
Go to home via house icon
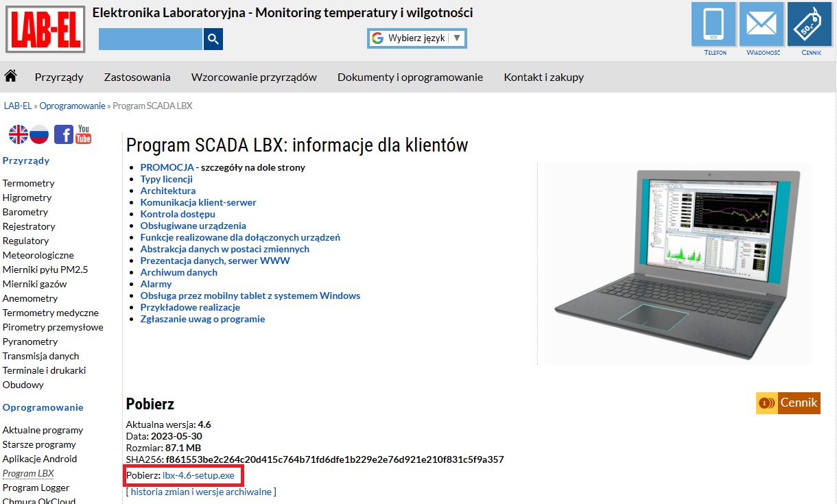pos(11,75)
